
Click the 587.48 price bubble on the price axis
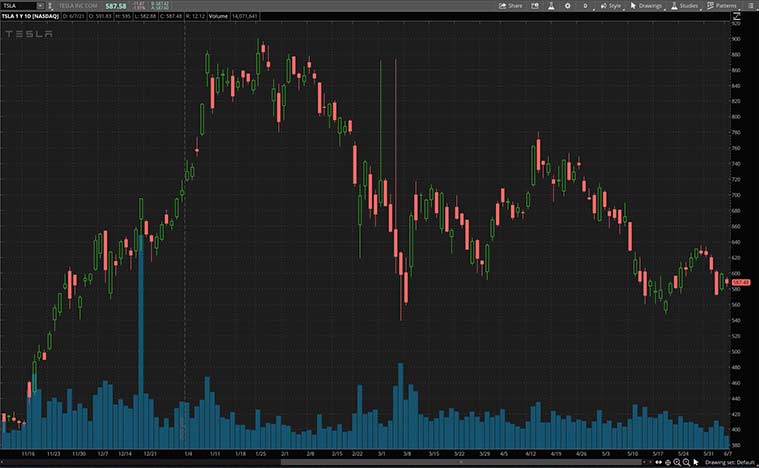click(x=741, y=282)
